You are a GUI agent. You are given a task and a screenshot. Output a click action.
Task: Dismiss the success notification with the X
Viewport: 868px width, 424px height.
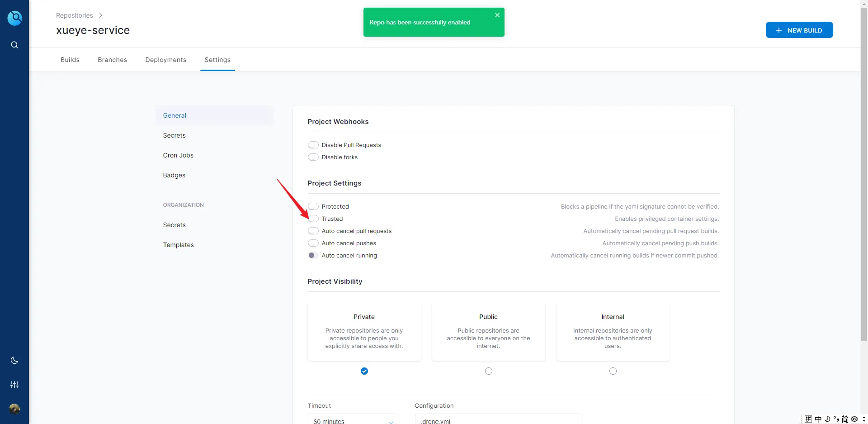pos(497,15)
